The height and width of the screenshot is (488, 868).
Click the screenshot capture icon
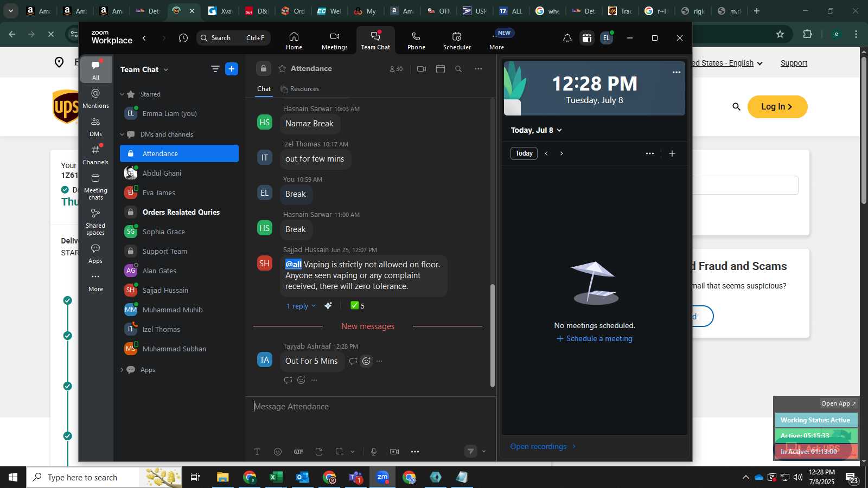(340, 452)
